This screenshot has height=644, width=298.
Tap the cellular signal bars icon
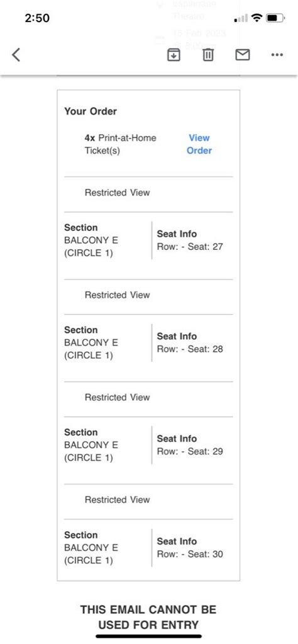click(241, 18)
